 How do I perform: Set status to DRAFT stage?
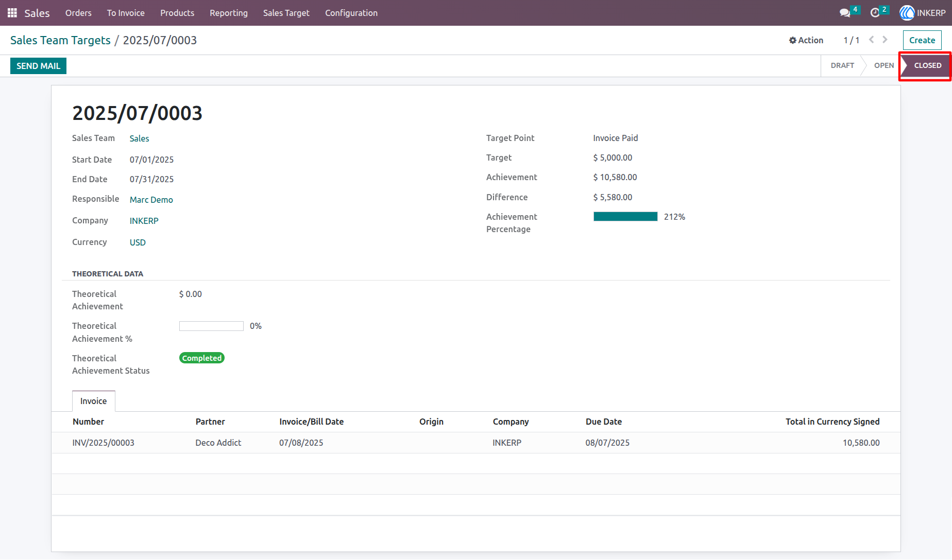(x=842, y=65)
